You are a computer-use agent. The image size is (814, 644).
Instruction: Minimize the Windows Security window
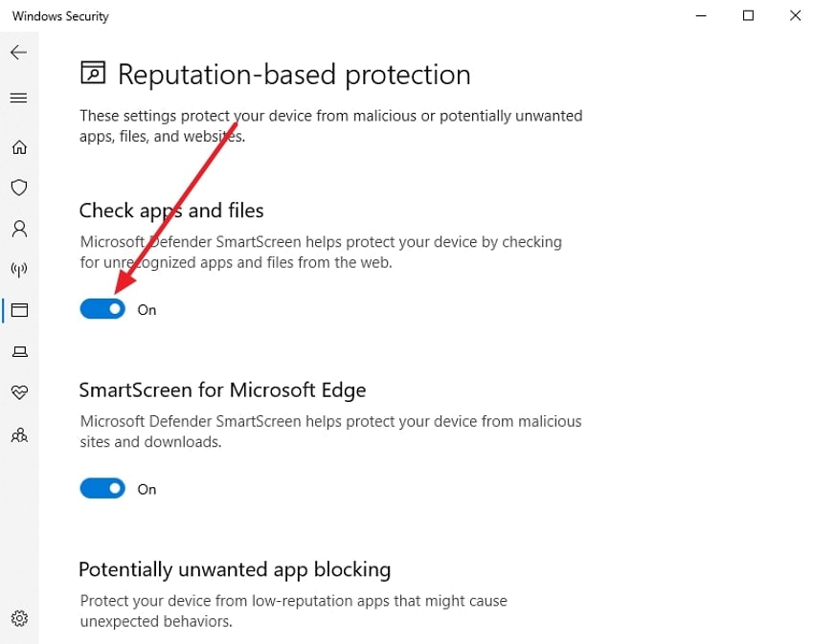coord(700,15)
